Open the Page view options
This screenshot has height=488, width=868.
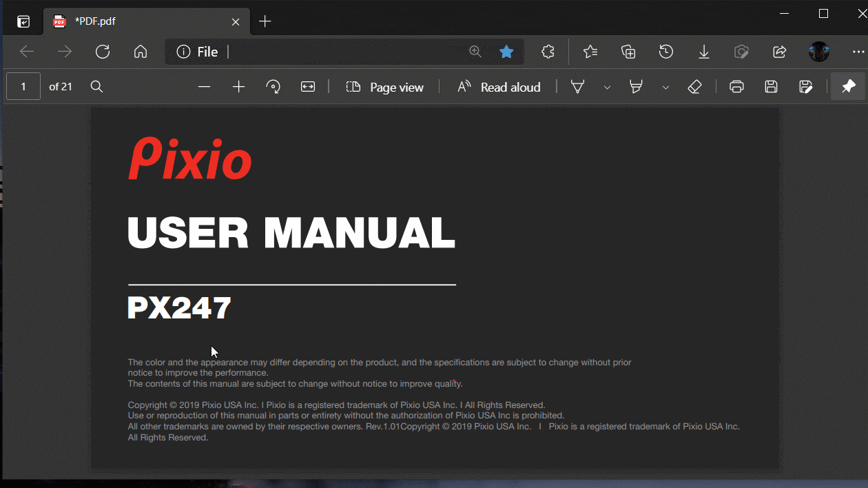click(384, 87)
